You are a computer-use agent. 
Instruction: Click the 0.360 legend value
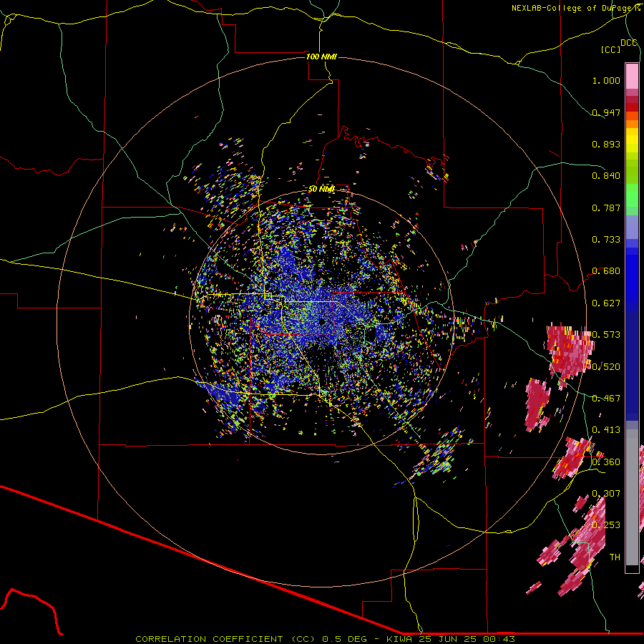[606, 462]
